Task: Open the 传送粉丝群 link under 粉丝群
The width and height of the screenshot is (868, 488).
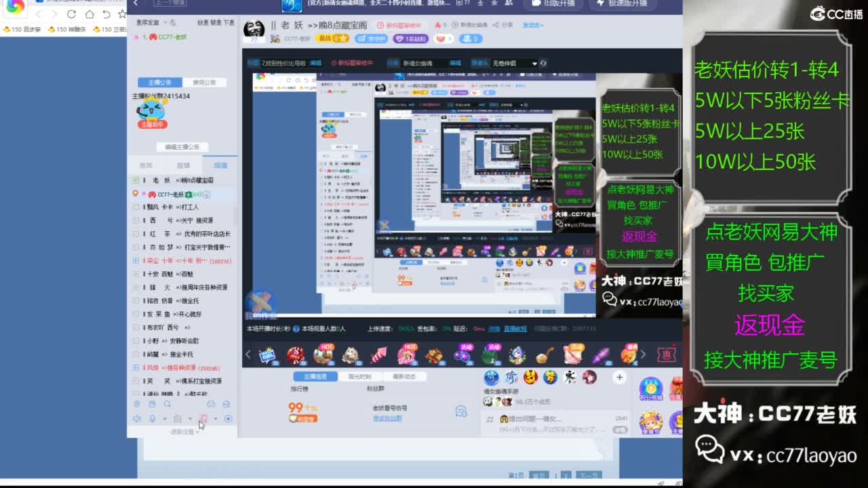Action: pyautogui.click(x=389, y=419)
